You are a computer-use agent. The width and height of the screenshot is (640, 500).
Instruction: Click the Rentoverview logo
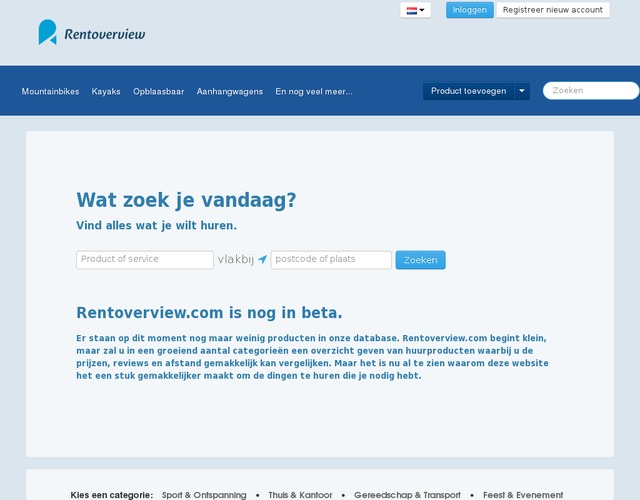92,33
